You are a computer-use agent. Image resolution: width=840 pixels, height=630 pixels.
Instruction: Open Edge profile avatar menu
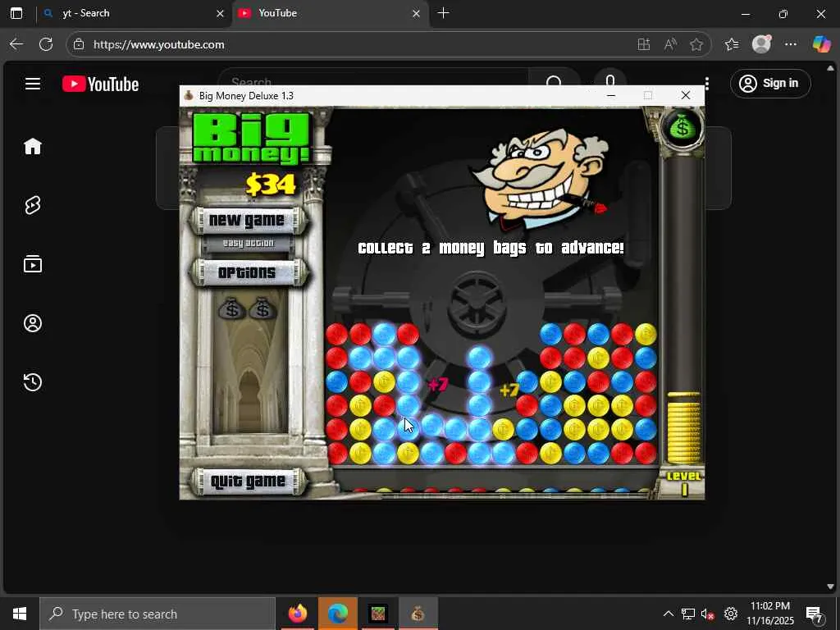coord(761,44)
